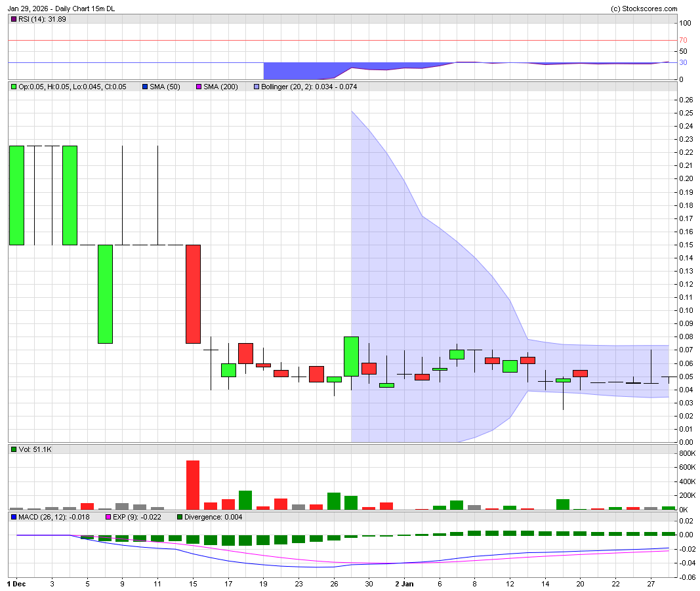
Task: Click the red candle on Jan 20
Action: pyautogui.click(x=581, y=374)
